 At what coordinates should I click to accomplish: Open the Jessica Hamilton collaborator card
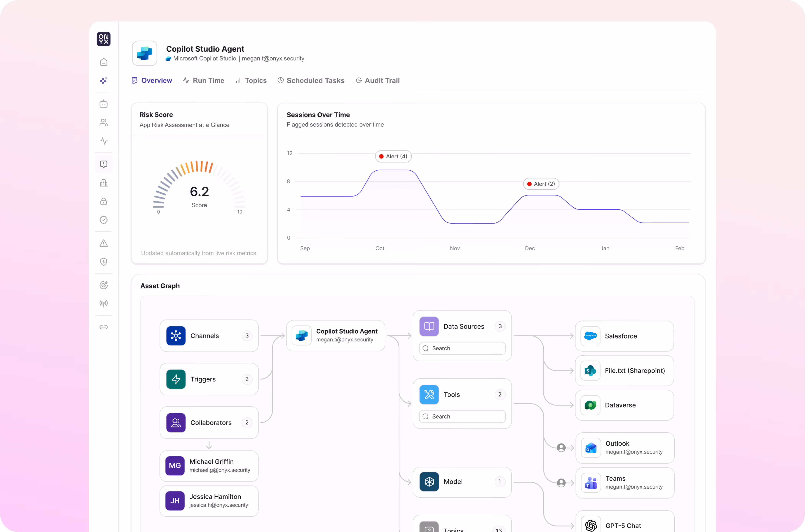[x=209, y=501]
